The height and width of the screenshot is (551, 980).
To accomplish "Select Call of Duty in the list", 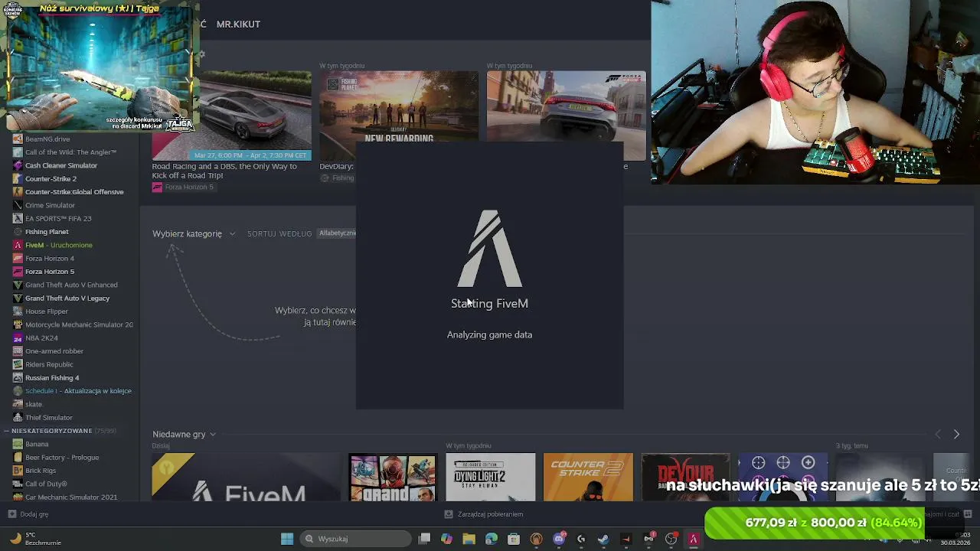I will (46, 484).
